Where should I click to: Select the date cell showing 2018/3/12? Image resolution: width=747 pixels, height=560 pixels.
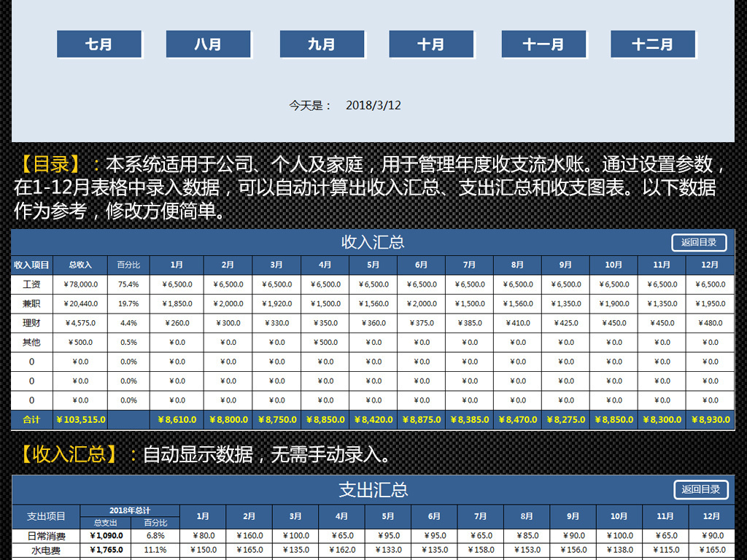click(x=373, y=105)
